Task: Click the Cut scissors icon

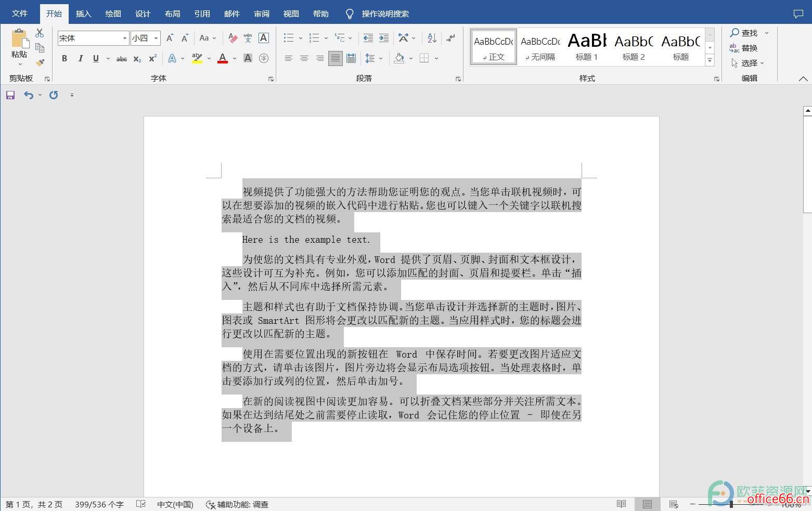Action: [40, 33]
